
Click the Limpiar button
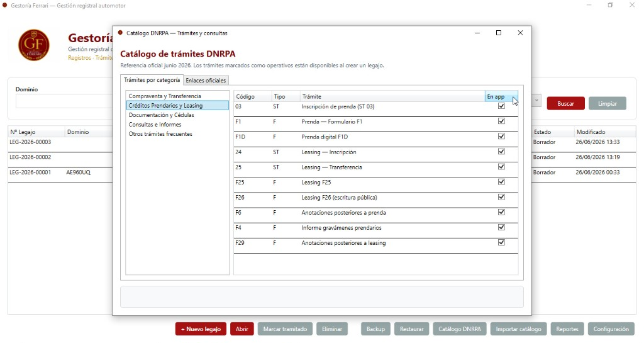[x=608, y=103]
